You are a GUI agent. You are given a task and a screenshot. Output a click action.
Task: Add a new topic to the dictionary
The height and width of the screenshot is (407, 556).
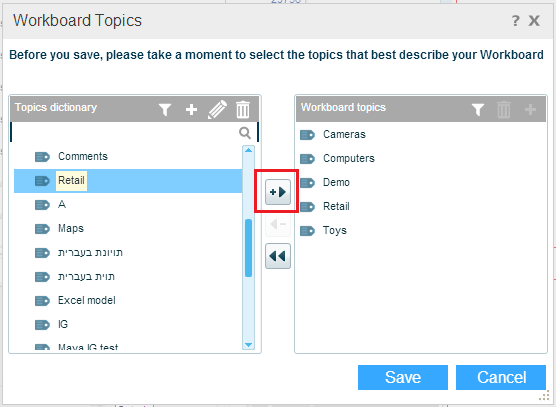(x=191, y=110)
